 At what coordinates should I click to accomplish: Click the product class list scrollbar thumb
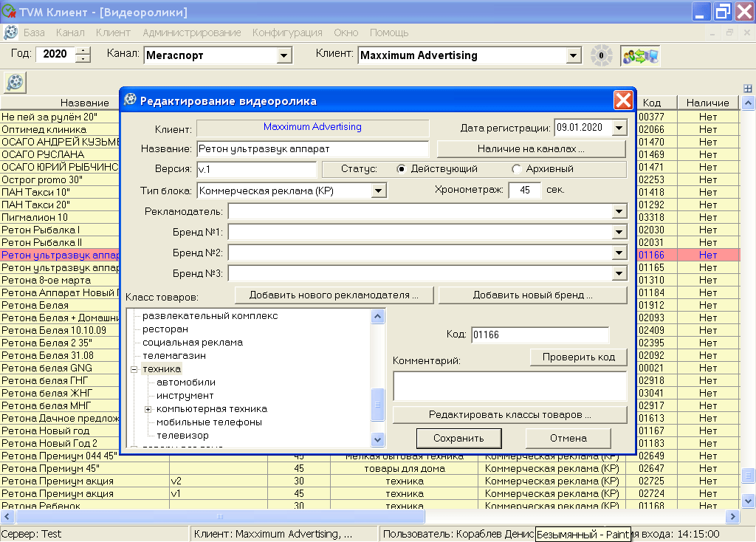click(378, 405)
